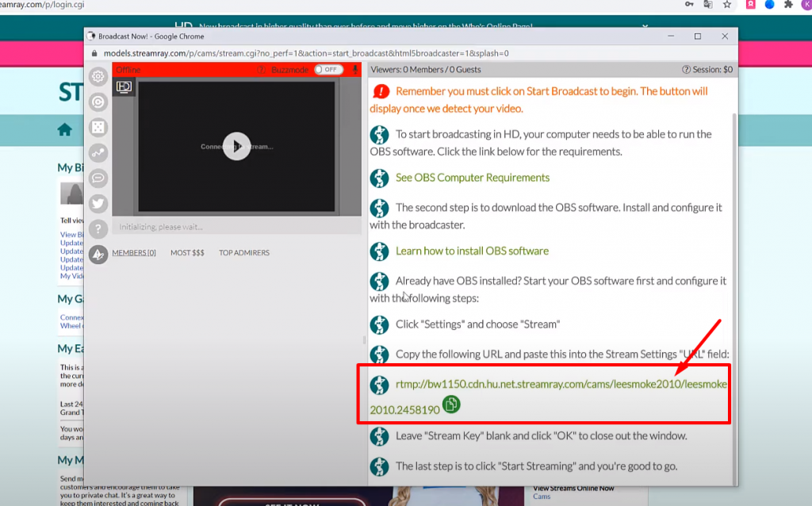Click the padlock icon in the popup address bar

pos(94,53)
